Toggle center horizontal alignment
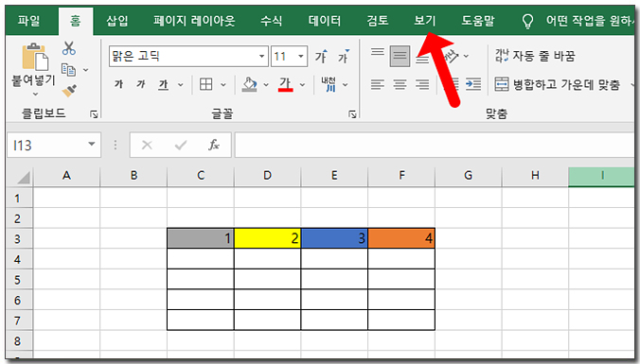 click(400, 84)
